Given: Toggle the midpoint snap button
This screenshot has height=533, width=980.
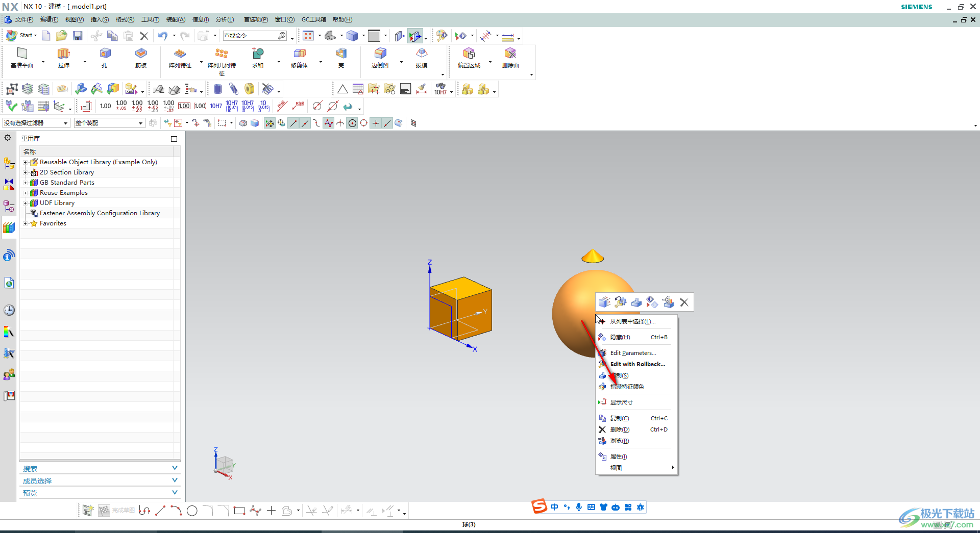Looking at the screenshot, I should click(305, 123).
